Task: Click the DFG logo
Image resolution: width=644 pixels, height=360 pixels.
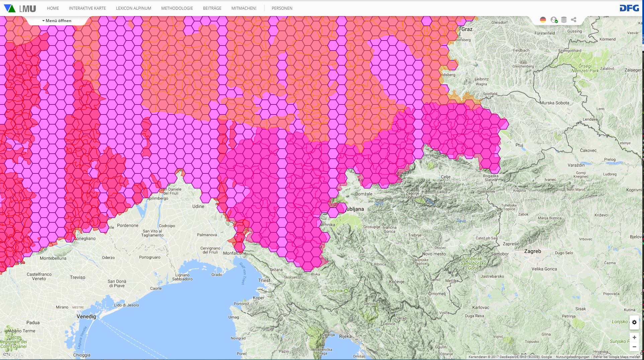Action: coord(629,8)
